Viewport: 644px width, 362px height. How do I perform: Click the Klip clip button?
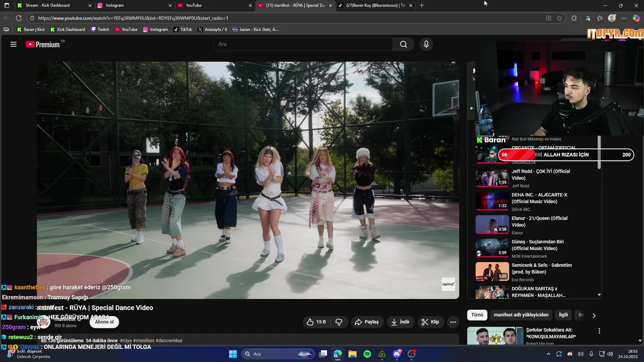tap(430, 322)
